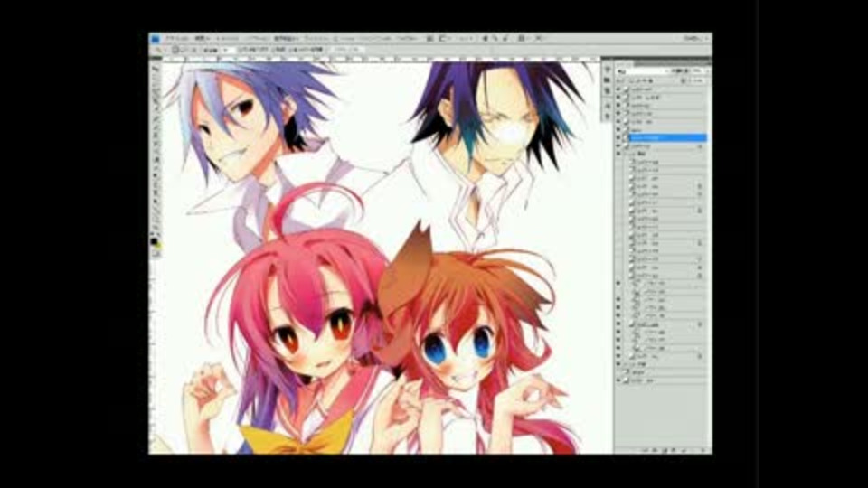Hide the topmost layer in the Layers panel
This screenshot has height=488, width=868.
tap(618, 89)
